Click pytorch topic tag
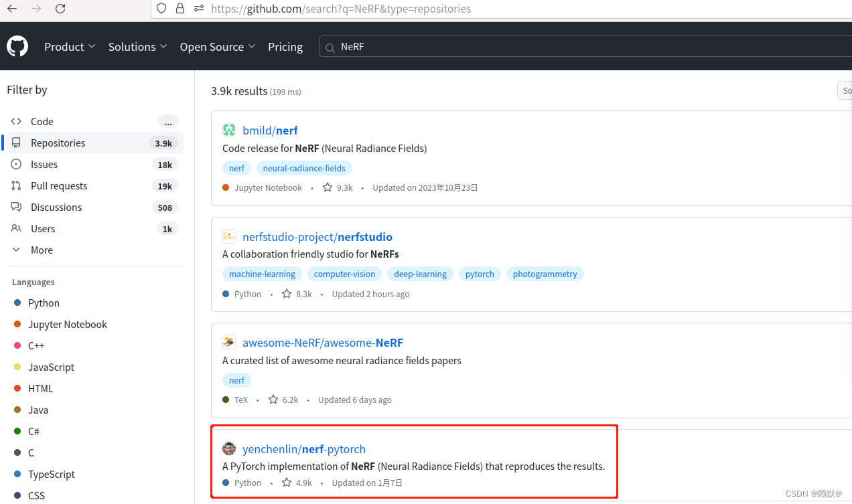Viewport: 852px width, 504px height. [480, 274]
